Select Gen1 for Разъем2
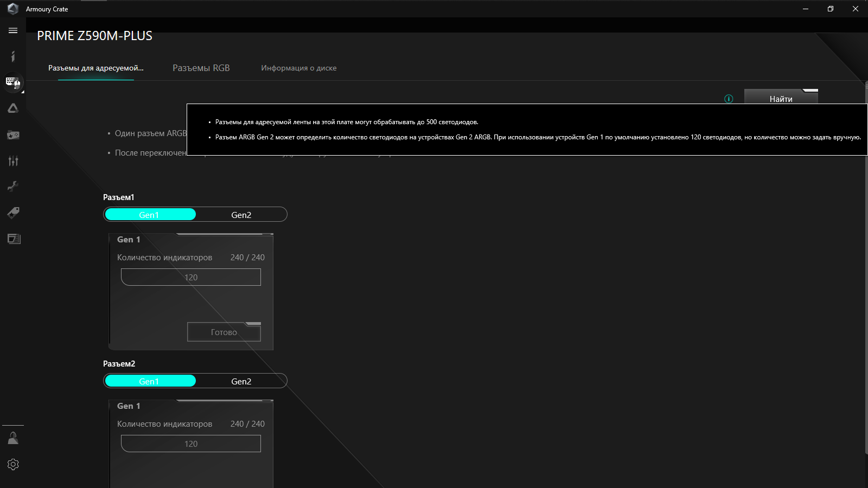This screenshot has width=868, height=488. (x=150, y=381)
